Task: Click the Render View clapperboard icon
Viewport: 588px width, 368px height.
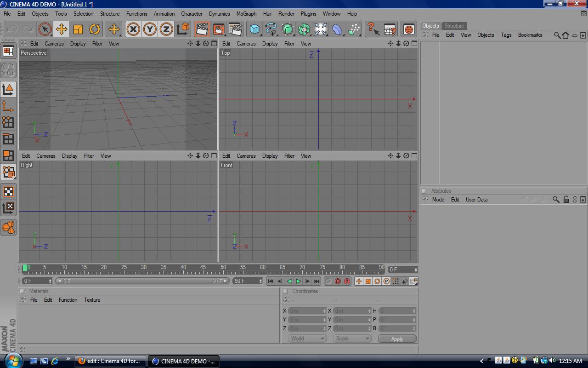Action: click(201, 29)
